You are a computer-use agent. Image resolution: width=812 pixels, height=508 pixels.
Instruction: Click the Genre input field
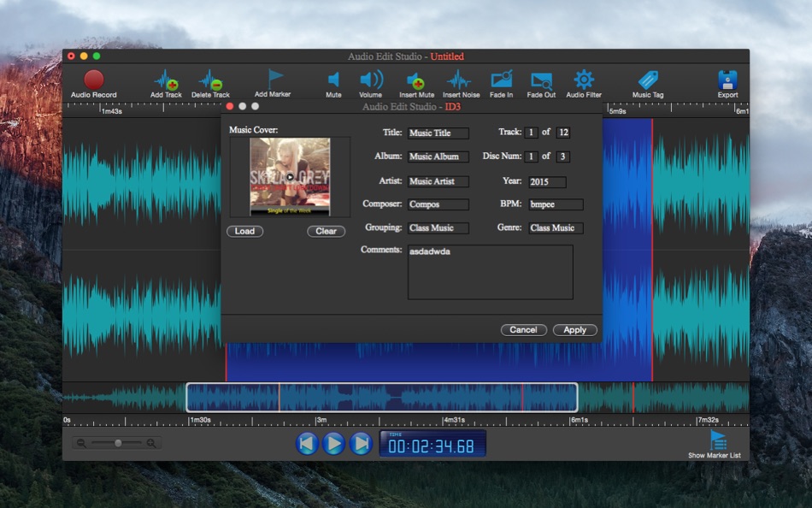pyautogui.click(x=556, y=228)
